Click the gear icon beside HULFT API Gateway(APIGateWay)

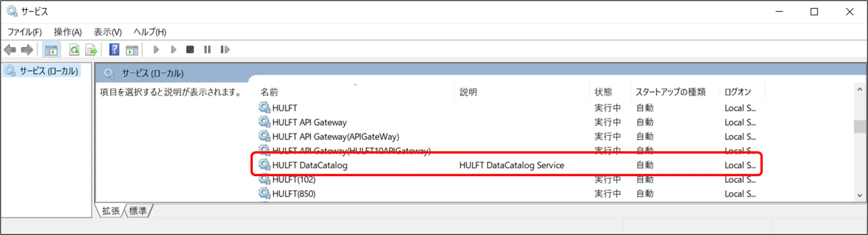pos(264,136)
